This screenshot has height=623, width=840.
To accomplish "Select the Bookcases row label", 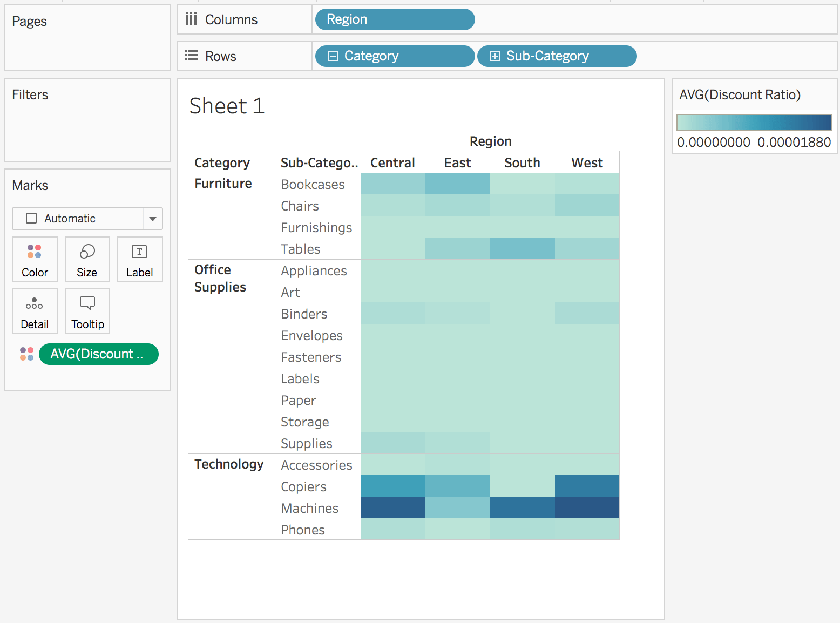I will [313, 184].
